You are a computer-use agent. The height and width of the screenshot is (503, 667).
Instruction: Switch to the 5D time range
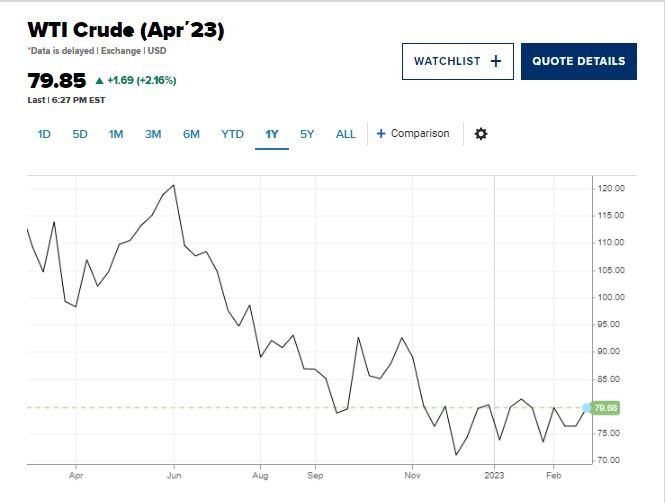tap(80, 134)
